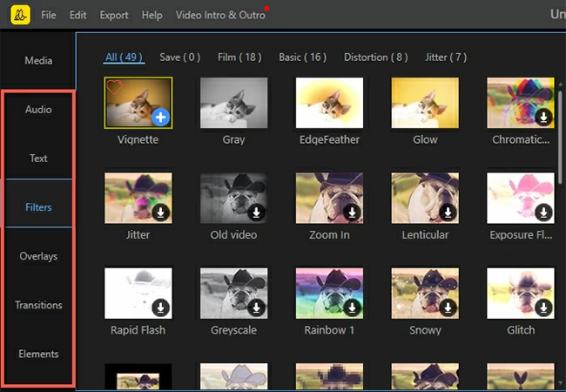Click the Old video label
566x392 pixels.
click(x=233, y=234)
